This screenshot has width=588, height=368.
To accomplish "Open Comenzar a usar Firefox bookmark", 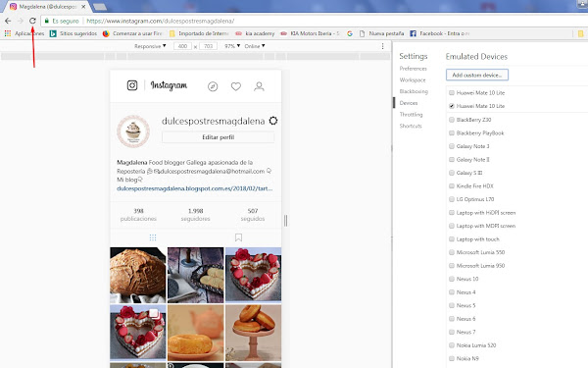I will pyautogui.click(x=132, y=33).
